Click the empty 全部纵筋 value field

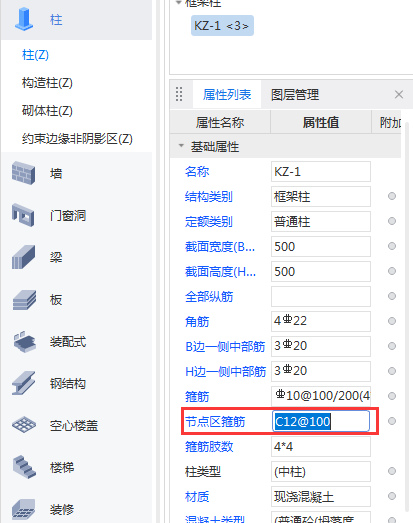click(321, 297)
